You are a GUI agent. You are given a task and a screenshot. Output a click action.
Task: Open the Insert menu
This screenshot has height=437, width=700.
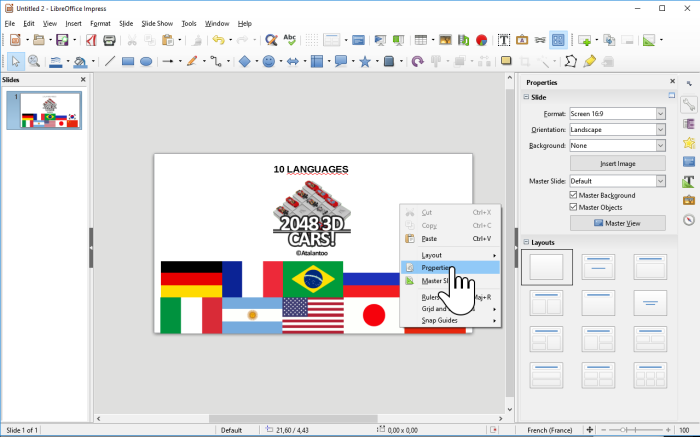73,24
